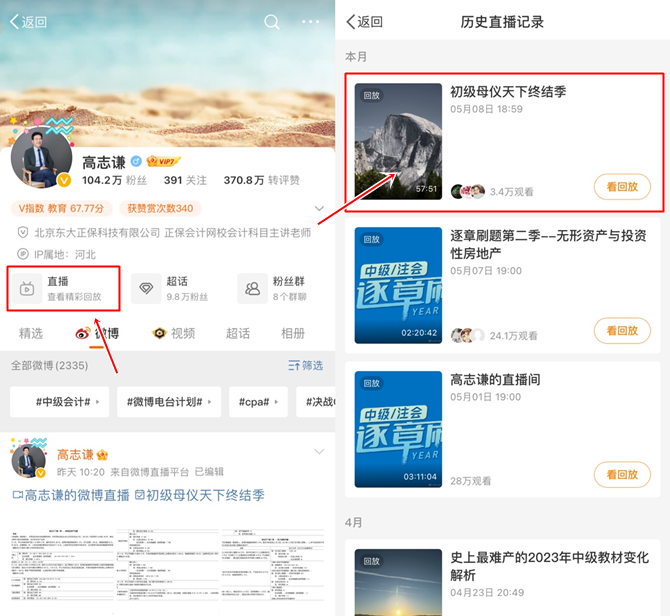
Task: Open the three-dots more menu
Action: point(310,21)
